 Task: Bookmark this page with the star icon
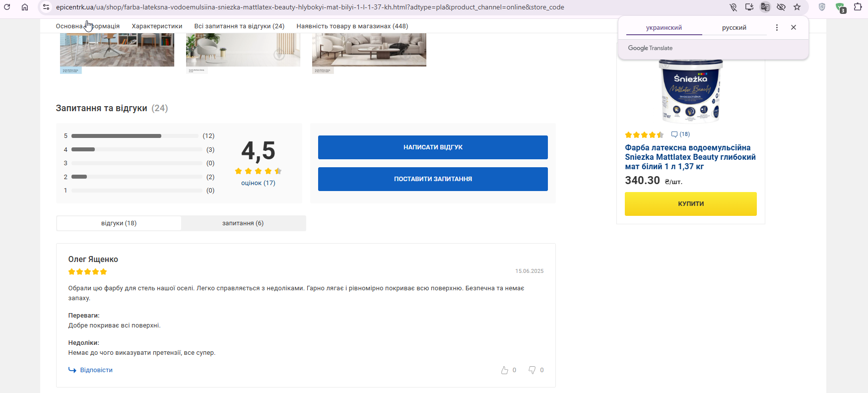797,7
